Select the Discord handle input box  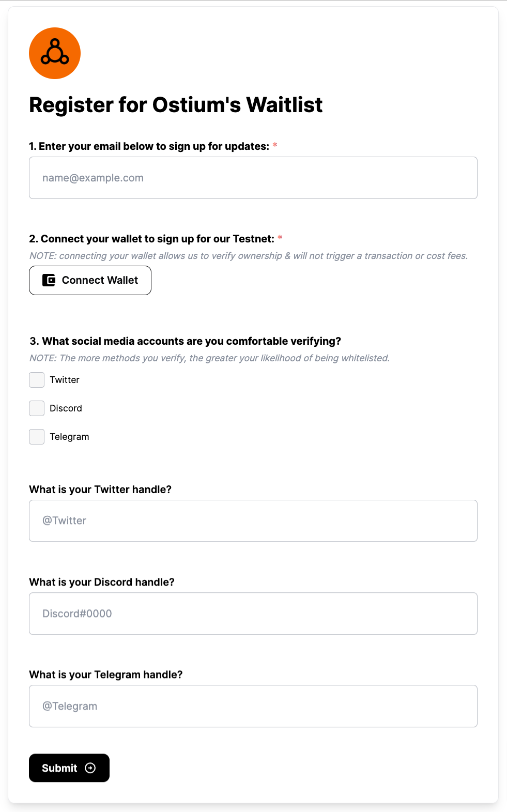pos(253,614)
